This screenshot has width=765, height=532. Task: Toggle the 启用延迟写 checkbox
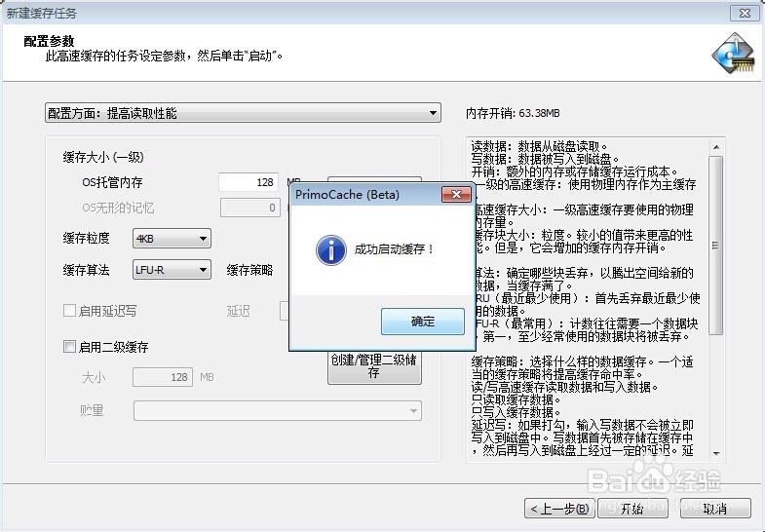click(70, 311)
